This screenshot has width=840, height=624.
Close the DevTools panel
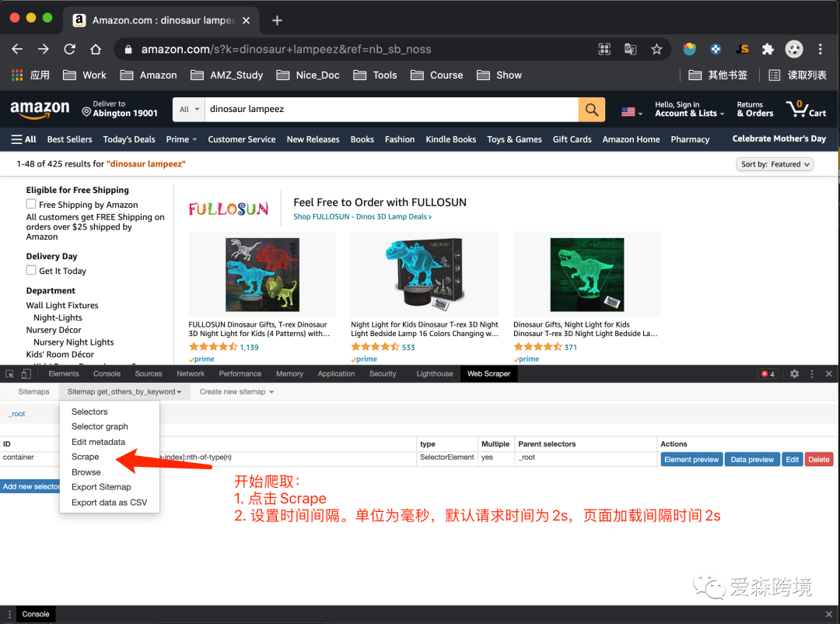(829, 373)
